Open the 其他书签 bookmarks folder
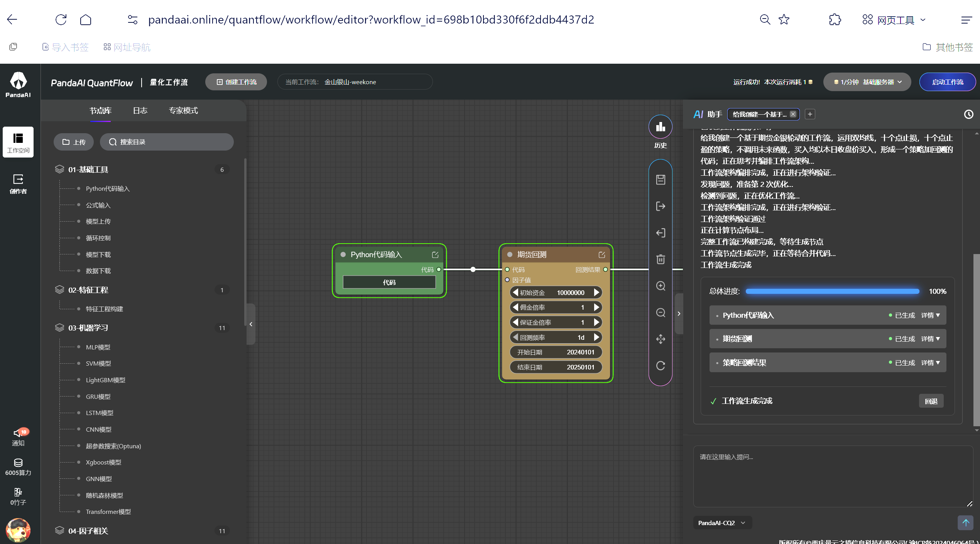This screenshot has width=980, height=544. [948, 47]
